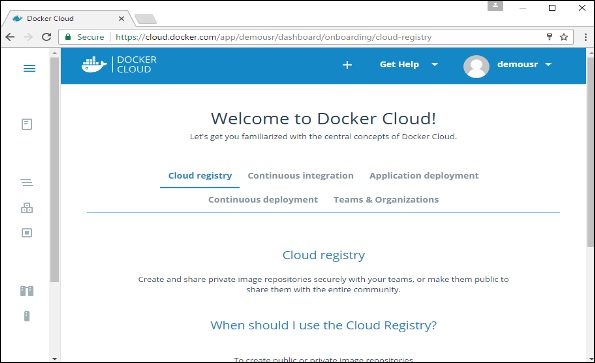Expand the demousr account dropdown arrow
This screenshot has height=363, width=595.
tap(548, 64)
